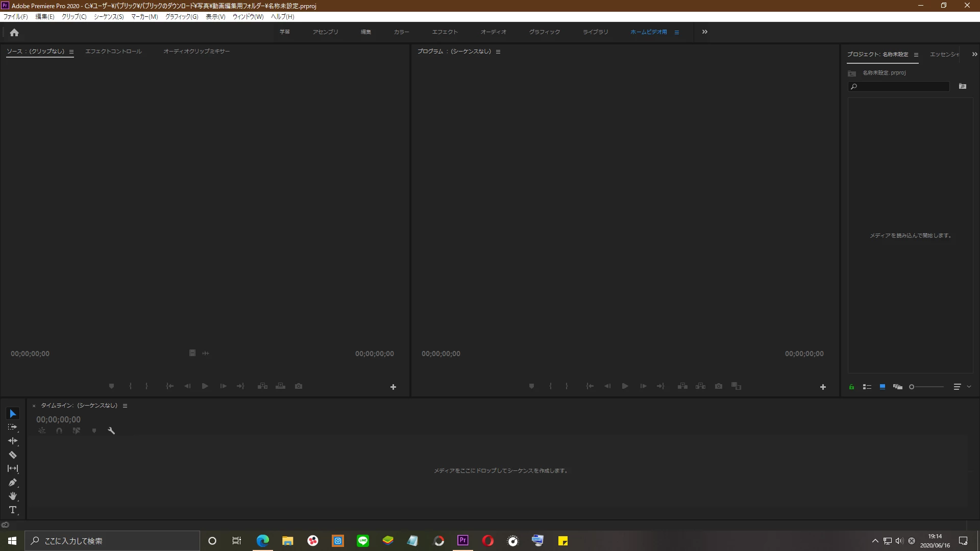The height and width of the screenshot is (551, 980).
Task: Switch Project panel to Freeform view
Action: tap(897, 387)
